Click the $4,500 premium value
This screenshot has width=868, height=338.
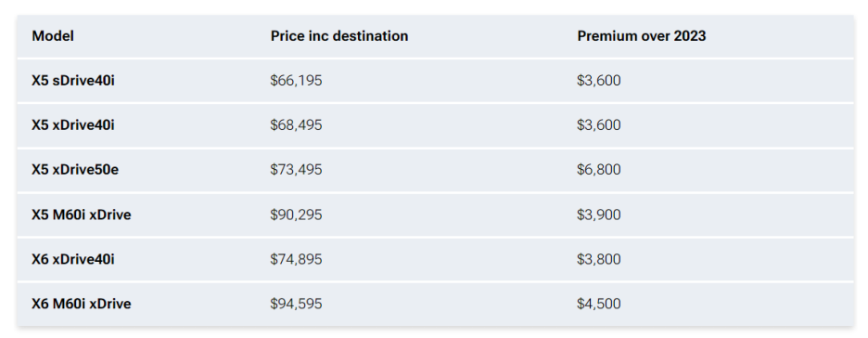tap(599, 304)
